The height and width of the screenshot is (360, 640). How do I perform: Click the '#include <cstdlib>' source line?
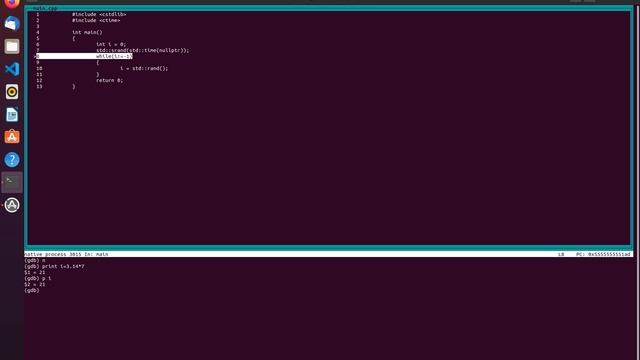(99, 14)
